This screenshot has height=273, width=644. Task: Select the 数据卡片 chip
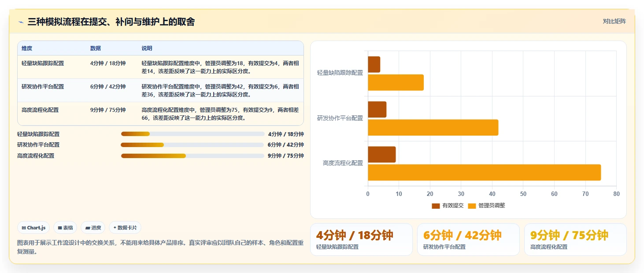[125, 228]
